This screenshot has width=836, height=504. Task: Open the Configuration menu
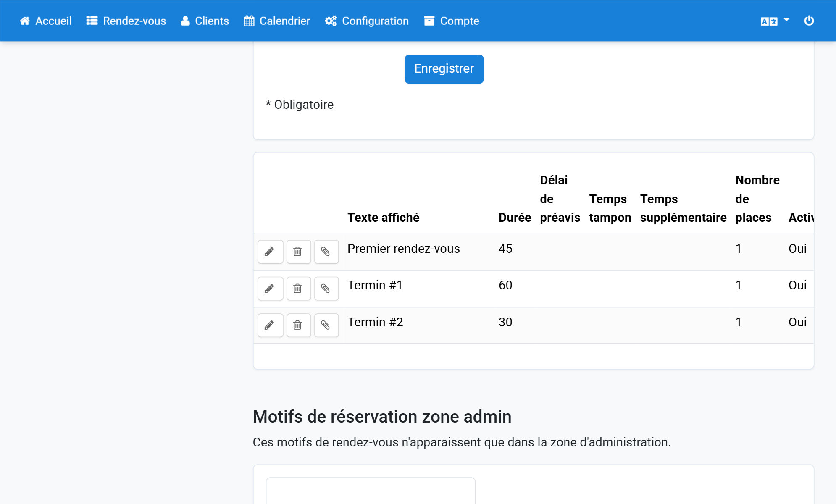coord(367,21)
